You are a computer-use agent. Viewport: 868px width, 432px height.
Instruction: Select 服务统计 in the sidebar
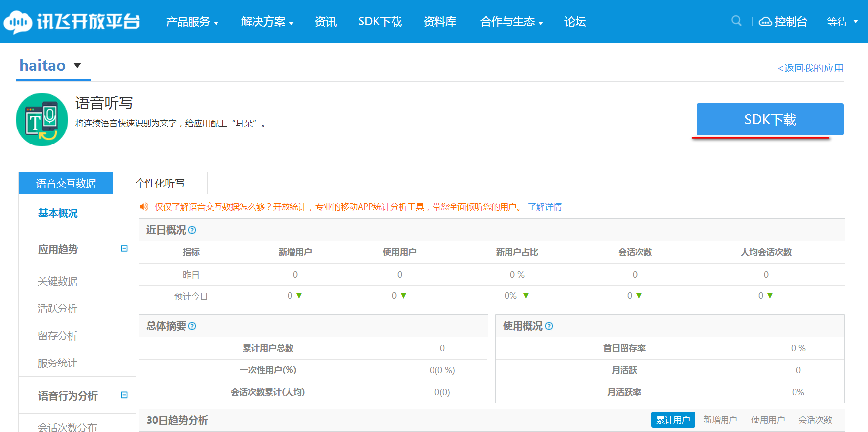(x=58, y=363)
